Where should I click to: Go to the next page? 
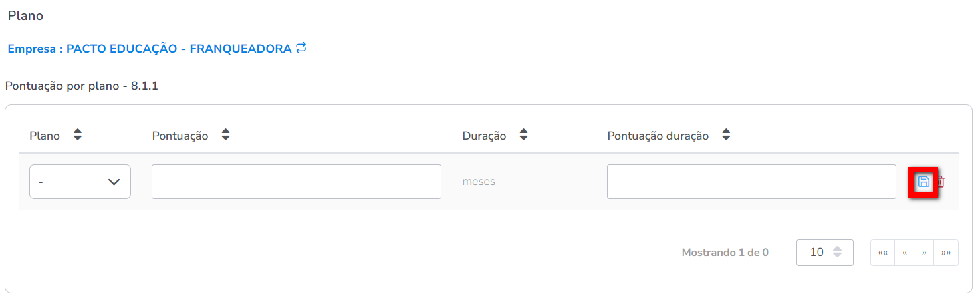pyautogui.click(x=924, y=253)
